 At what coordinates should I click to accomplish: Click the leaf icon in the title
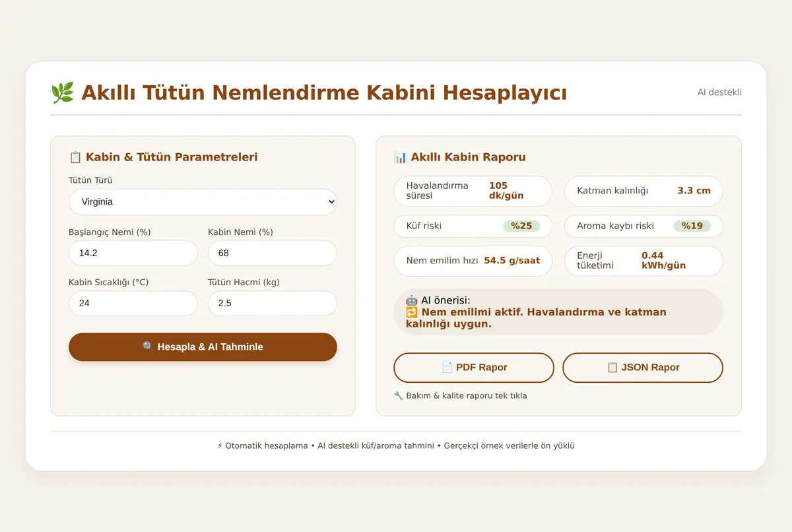(62, 93)
